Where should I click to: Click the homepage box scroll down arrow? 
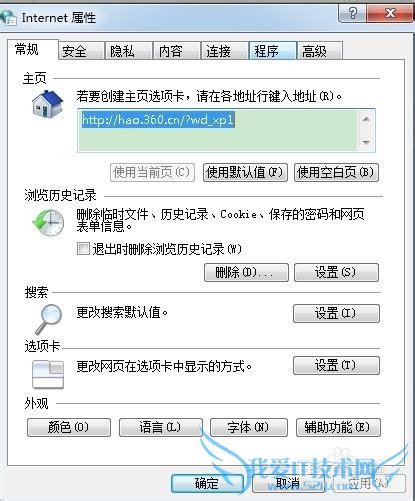pyautogui.click(x=366, y=142)
